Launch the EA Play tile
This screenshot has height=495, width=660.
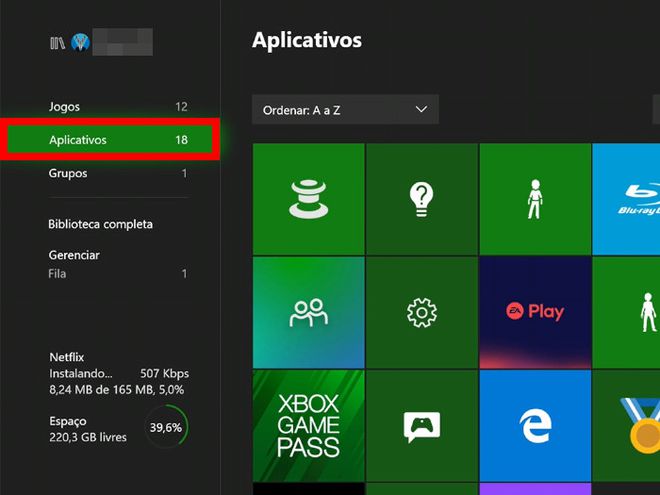[x=535, y=312]
